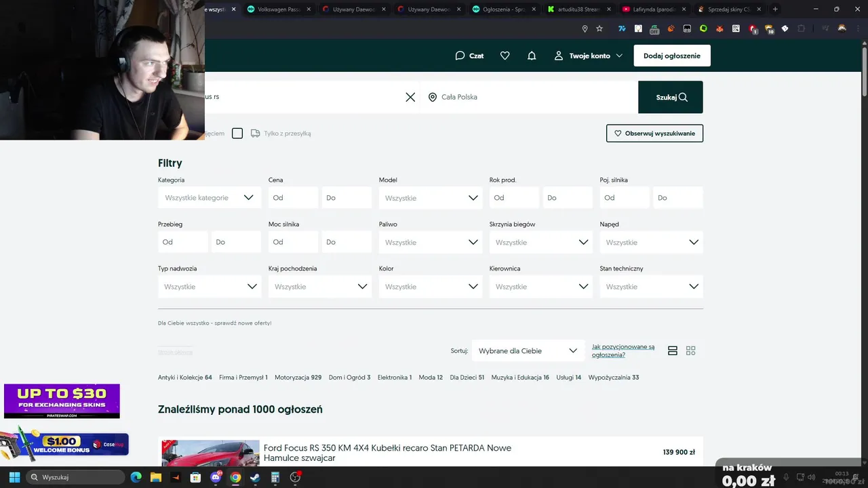
Task: Switch to list view layout icon
Action: click(x=673, y=350)
